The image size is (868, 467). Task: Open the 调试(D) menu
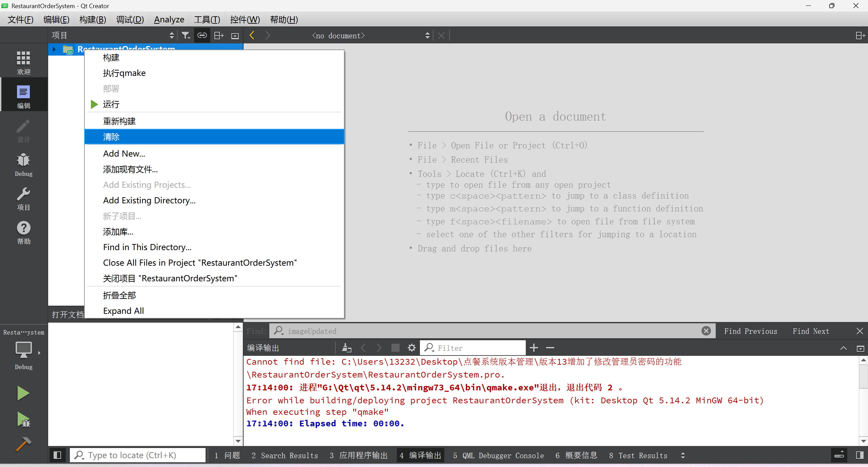[130, 19]
